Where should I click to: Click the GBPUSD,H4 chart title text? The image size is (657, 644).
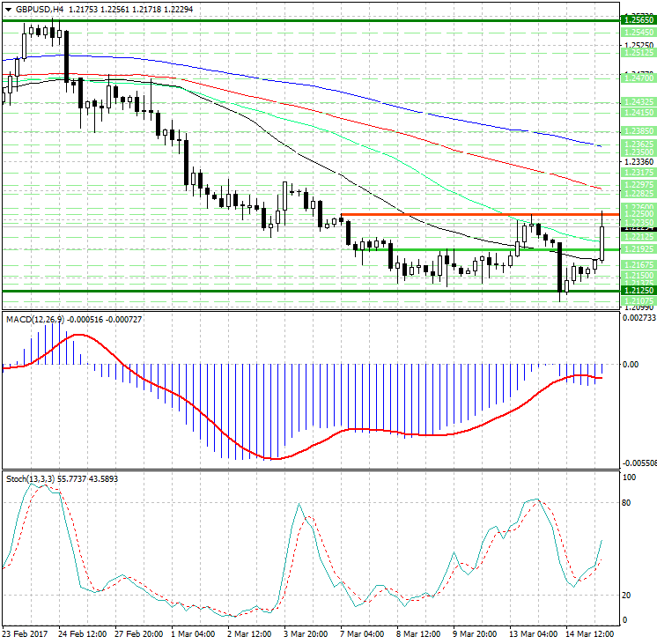pyautogui.click(x=40, y=9)
